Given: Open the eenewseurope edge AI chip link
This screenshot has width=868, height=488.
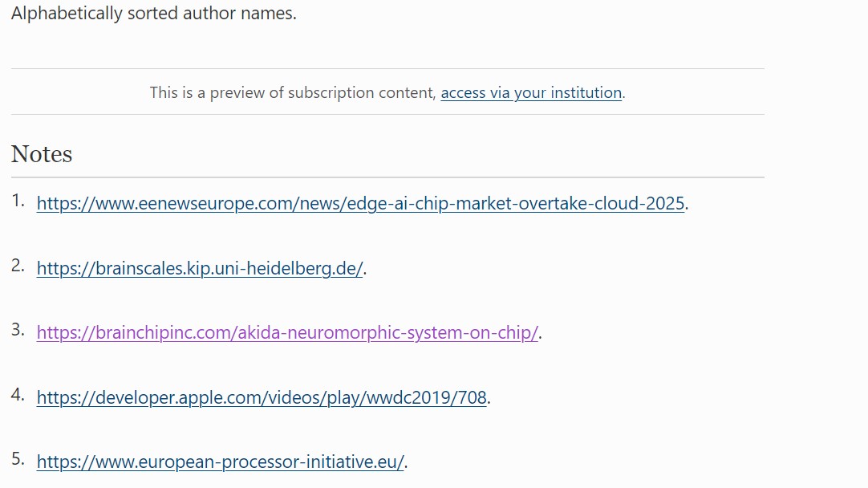Looking at the screenshot, I should [x=360, y=204].
